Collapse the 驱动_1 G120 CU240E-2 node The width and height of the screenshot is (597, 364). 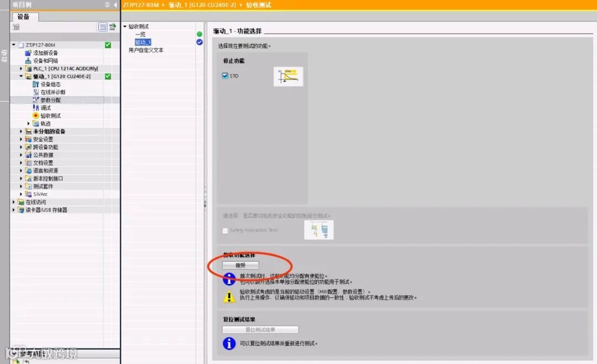21,76
